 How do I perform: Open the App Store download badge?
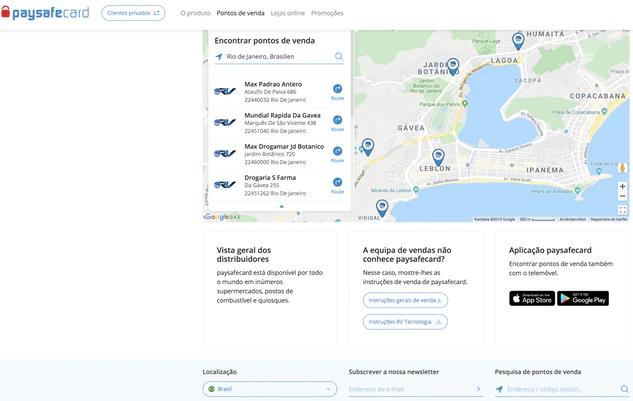click(532, 298)
